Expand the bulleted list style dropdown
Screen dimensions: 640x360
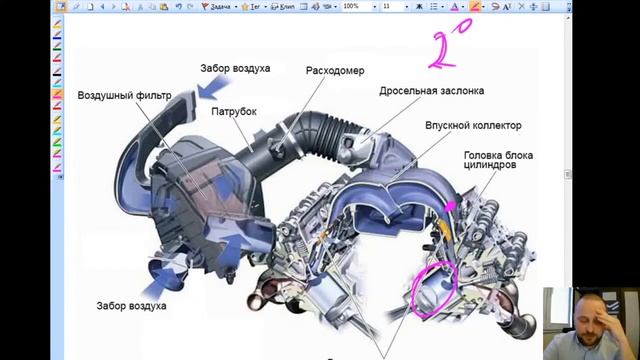tap(442, 7)
